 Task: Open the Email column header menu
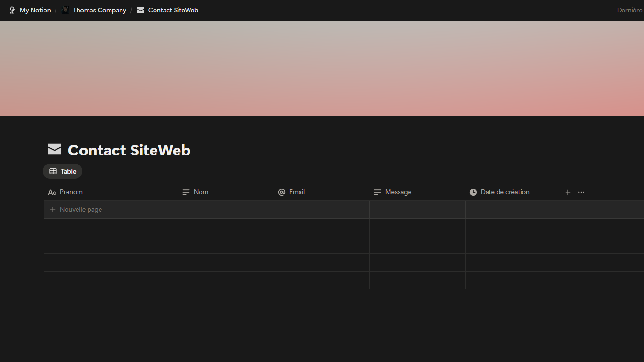tap(297, 192)
